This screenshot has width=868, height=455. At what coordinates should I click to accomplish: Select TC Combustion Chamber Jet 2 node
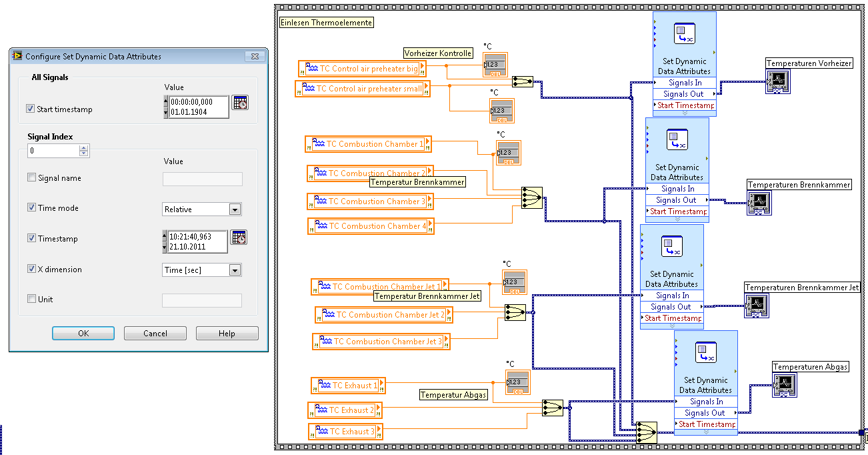tap(383, 315)
